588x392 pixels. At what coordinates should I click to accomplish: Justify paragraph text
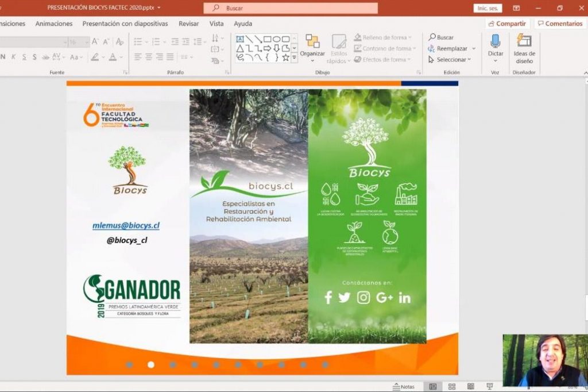pyautogui.click(x=170, y=57)
